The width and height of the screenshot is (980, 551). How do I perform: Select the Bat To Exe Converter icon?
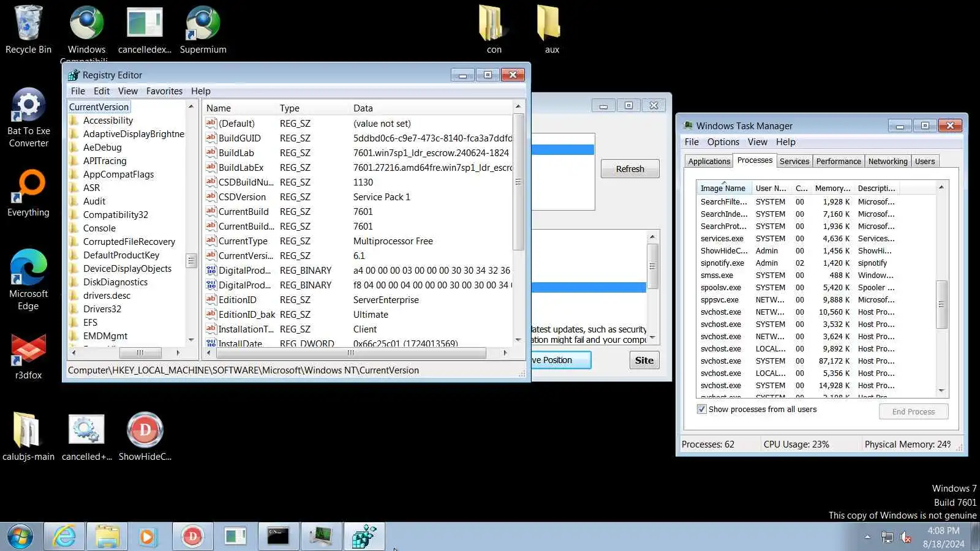pos(28,118)
